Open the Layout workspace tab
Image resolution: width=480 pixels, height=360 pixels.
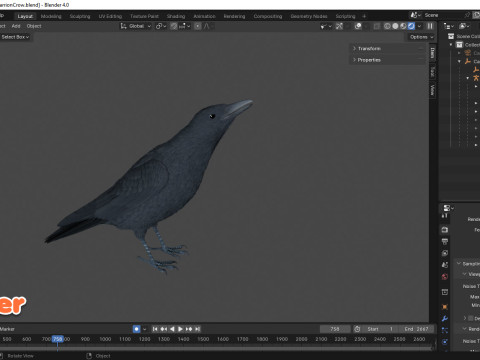(x=25, y=16)
